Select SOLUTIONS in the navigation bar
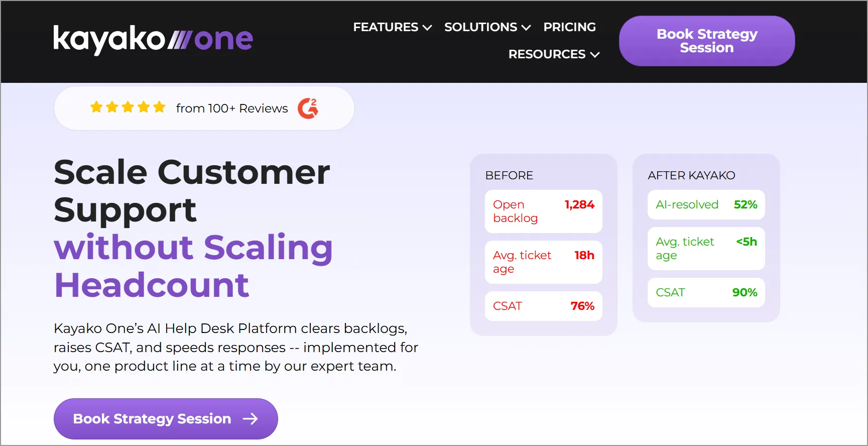Screen dimensions: 868x446 pos(480,27)
